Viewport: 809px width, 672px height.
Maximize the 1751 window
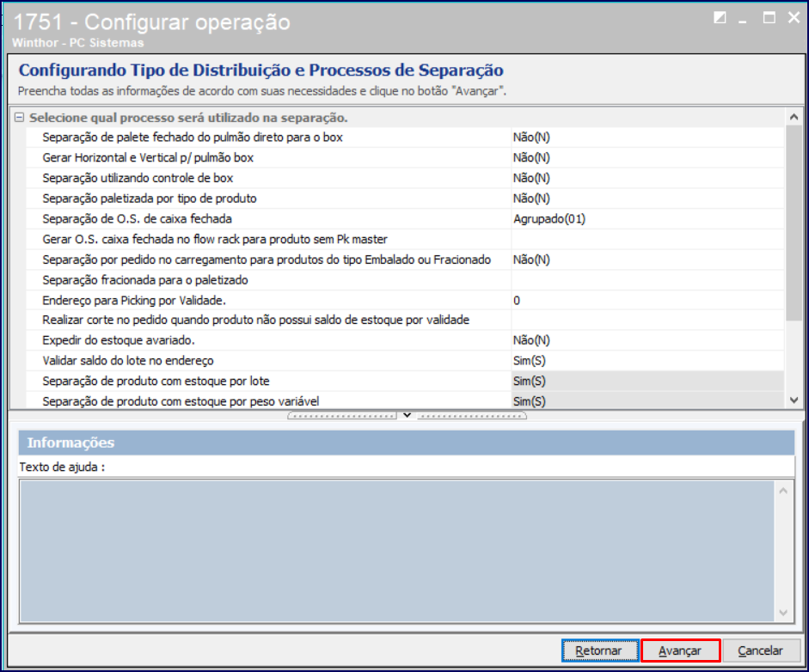point(769,18)
